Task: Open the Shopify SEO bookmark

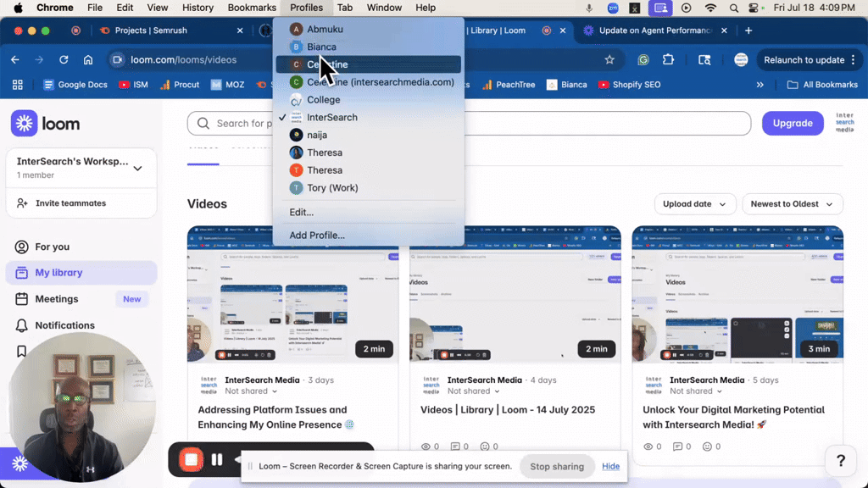Action: 630,85
